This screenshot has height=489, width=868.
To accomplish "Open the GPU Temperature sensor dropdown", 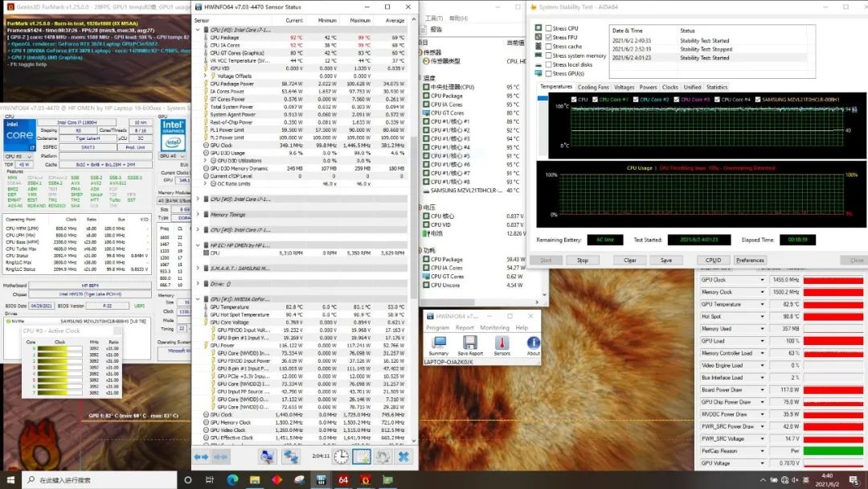I will coord(763,305).
